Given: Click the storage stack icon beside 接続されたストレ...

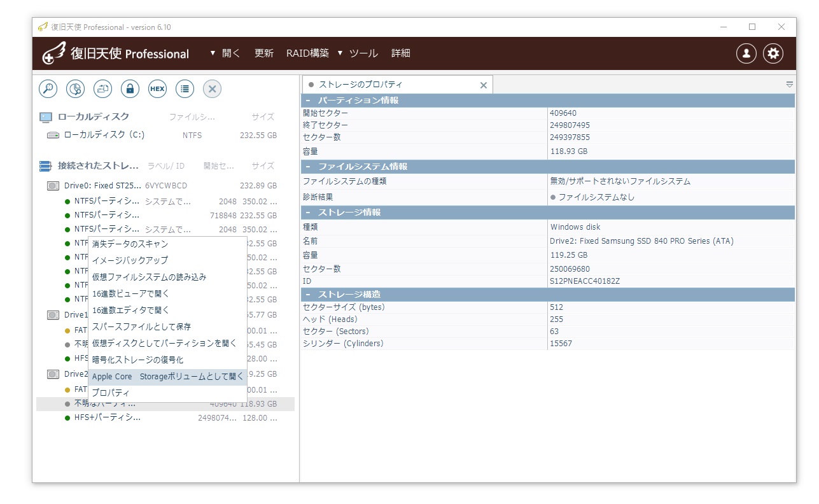Looking at the screenshot, I should pos(45,166).
